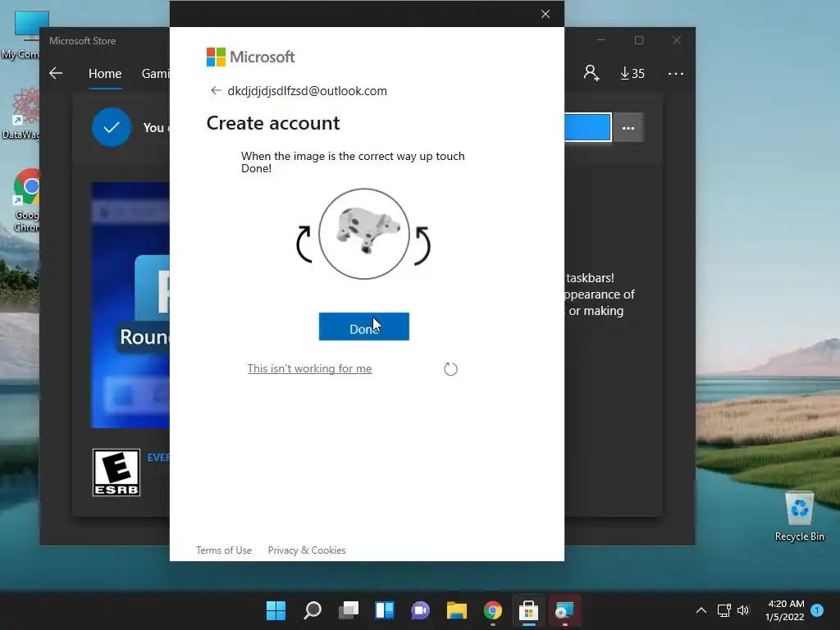Screen dimensions: 840x630
Task: Open DataWatch desktop shortcut
Action: 21,113
